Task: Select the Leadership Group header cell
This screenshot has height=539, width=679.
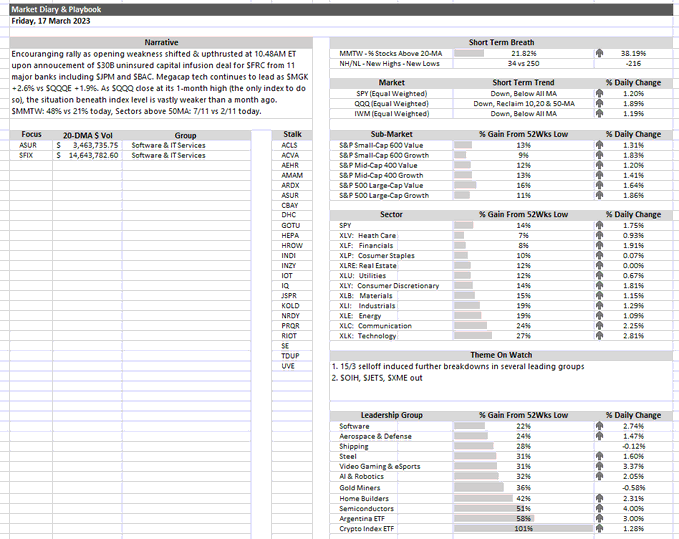Action: click(x=391, y=415)
